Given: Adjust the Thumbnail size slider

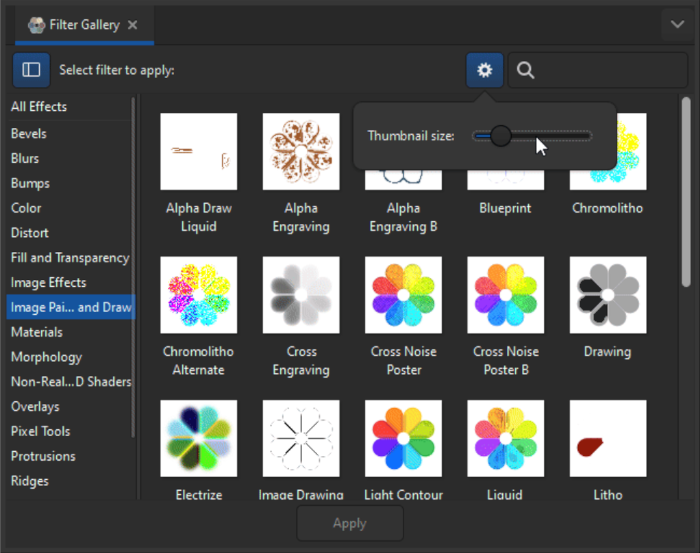Looking at the screenshot, I should pos(501,136).
